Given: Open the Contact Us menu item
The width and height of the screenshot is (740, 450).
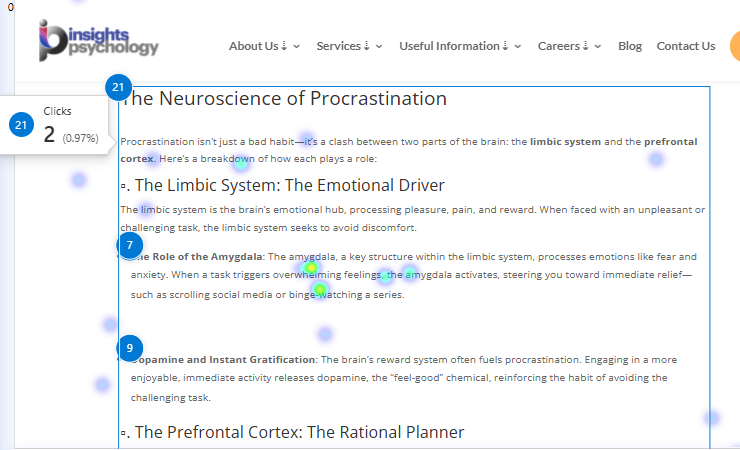Looking at the screenshot, I should [685, 46].
